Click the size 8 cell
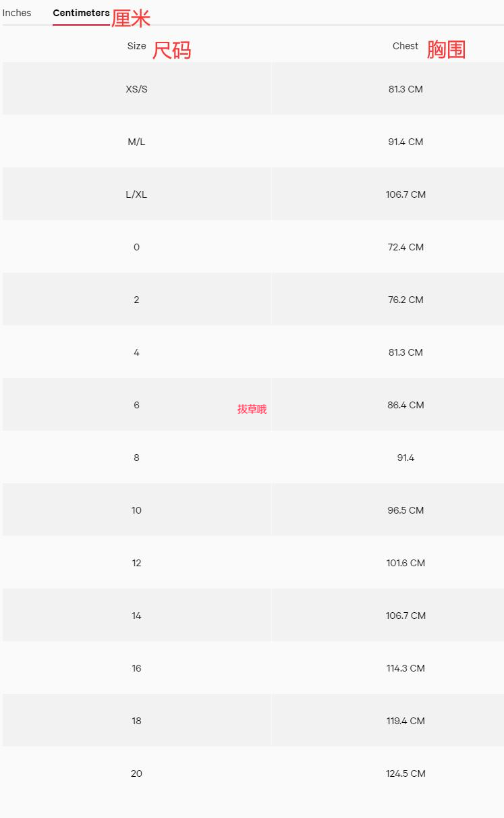 coord(136,458)
